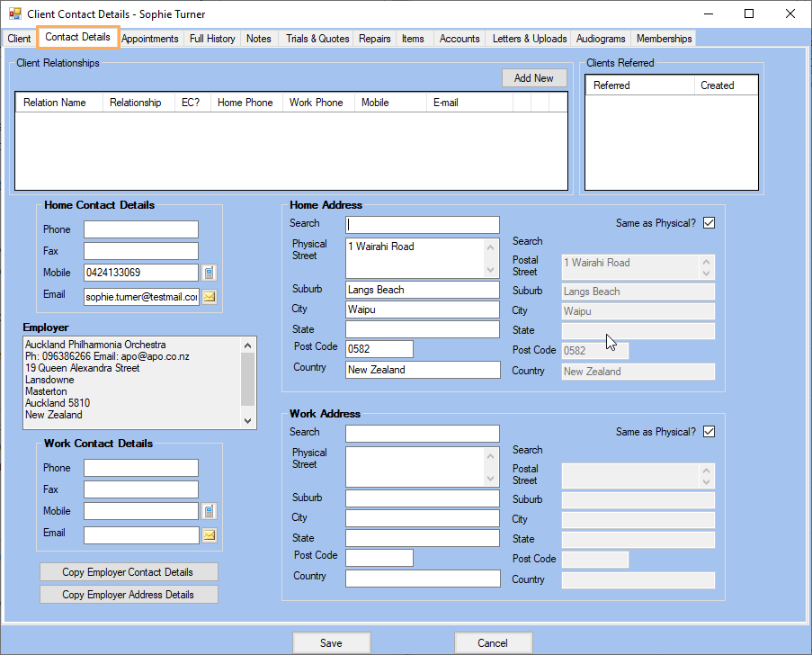Click the down arrow on Home Physical Street
This screenshot has width=812, height=655.
[491, 268]
